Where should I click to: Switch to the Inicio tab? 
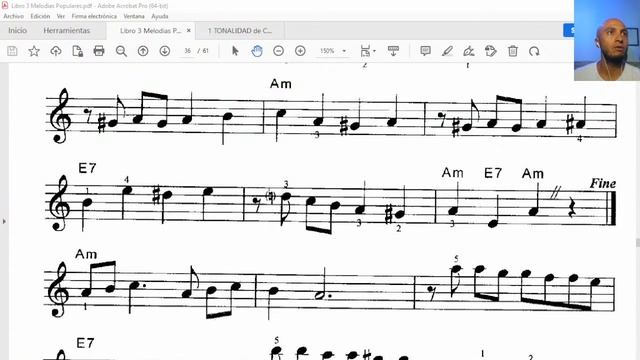(x=18, y=31)
